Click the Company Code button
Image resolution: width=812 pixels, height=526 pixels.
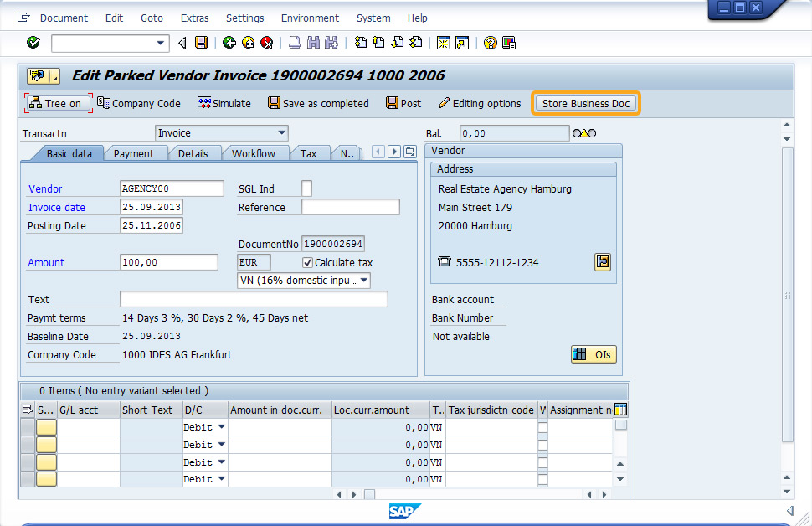coord(139,103)
